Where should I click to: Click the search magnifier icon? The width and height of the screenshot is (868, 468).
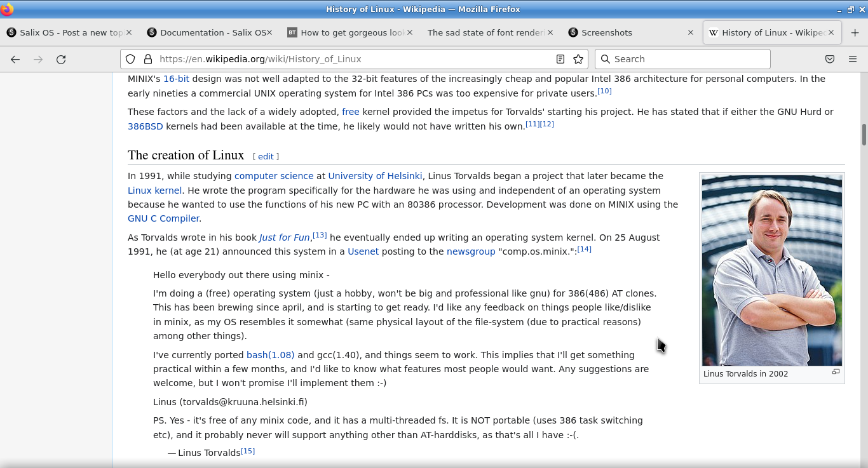607,59
